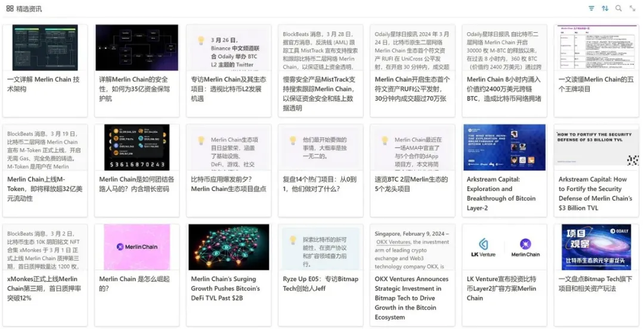Click preview text 探索比特币的新可能性
Image resolution: width=644 pixels, height=329 pixels.
point(325,252)
